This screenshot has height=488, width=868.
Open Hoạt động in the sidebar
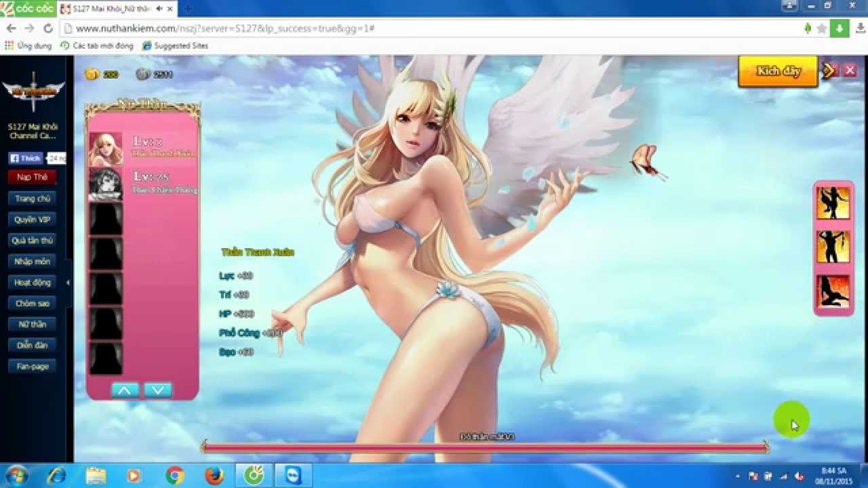click(32, 282)
